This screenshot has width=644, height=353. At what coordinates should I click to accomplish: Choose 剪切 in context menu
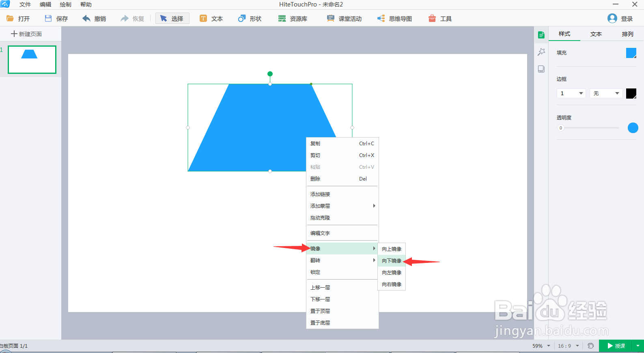[x=342, y=155]
